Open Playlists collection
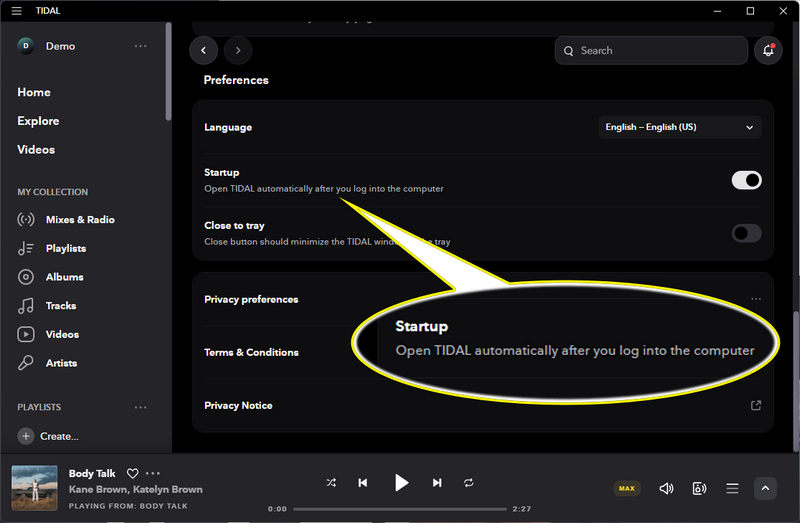The width and height of the screenshot is (800, 523). pyautogui.click(x=66, y=248)
